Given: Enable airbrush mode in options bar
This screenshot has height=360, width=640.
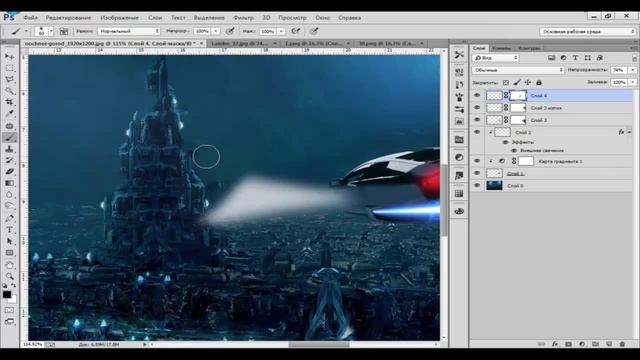Looking at the screenshot, I should tap(296, 31).
